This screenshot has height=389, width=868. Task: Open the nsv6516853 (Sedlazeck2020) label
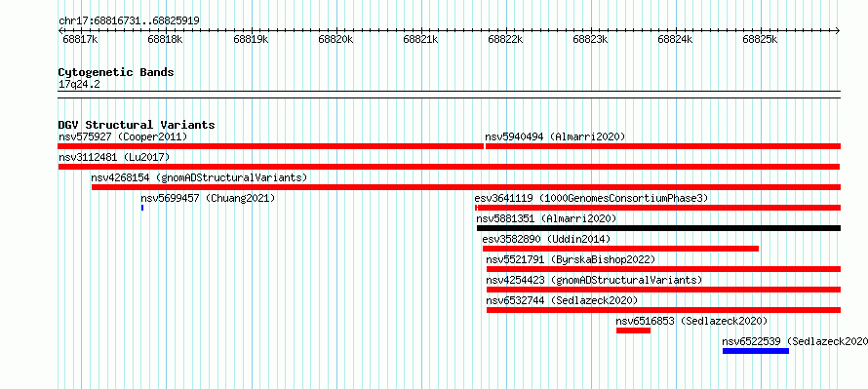691,321
